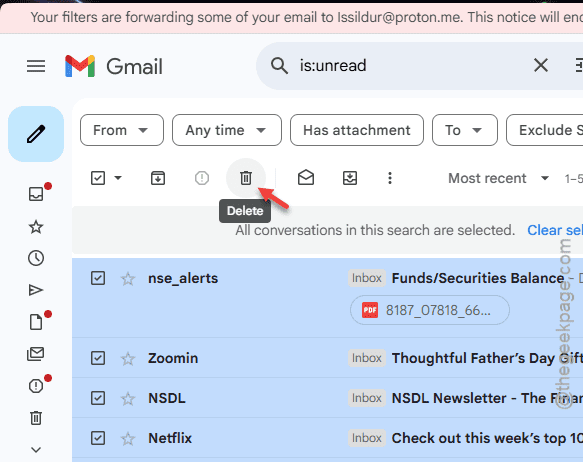Open the 8187_07818 PDF attachment chip
The image size is (583, 462).
429,310
